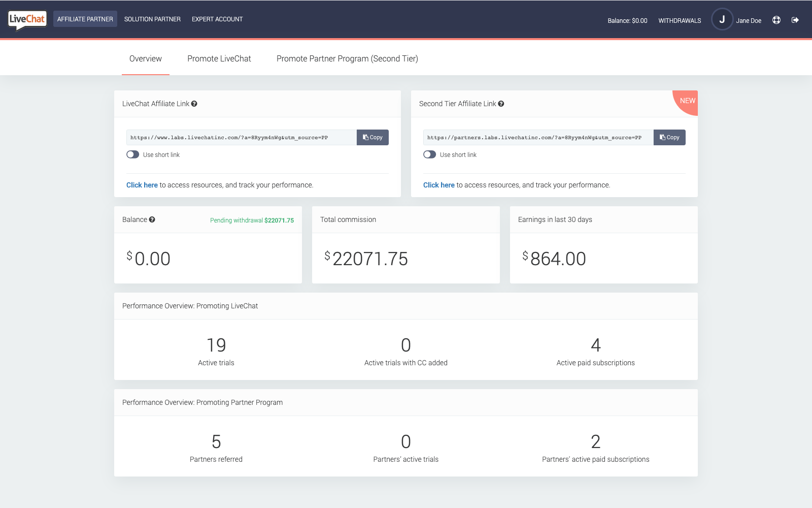Copy the Second Tier affiliate link
Image resolution: width=812 pixels, height=508 pixels.
[x=669, y=138]
